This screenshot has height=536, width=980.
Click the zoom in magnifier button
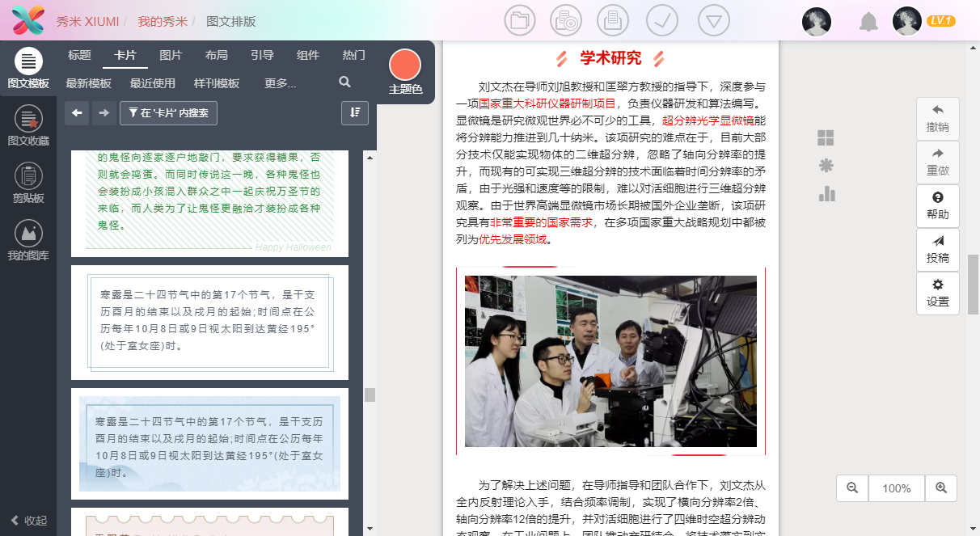[x=941, y=488]
